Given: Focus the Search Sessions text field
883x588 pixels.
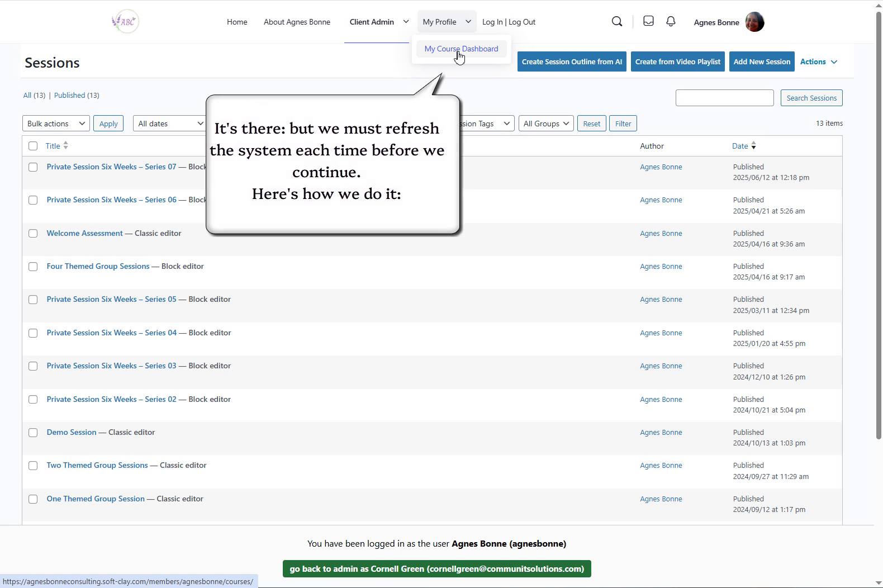Looking at the screenshot, I should [724, 98].
